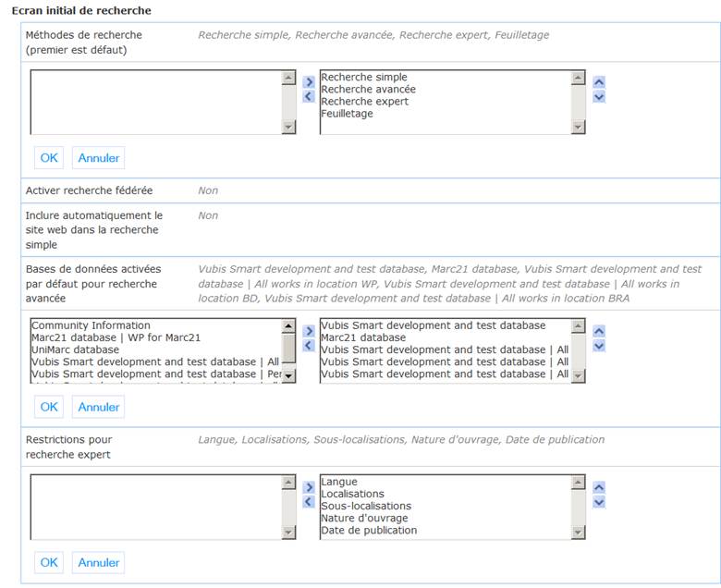Select 'Nature d'ouvrage' restriction
Screen dimensions: 721x588
click(364, 518)
